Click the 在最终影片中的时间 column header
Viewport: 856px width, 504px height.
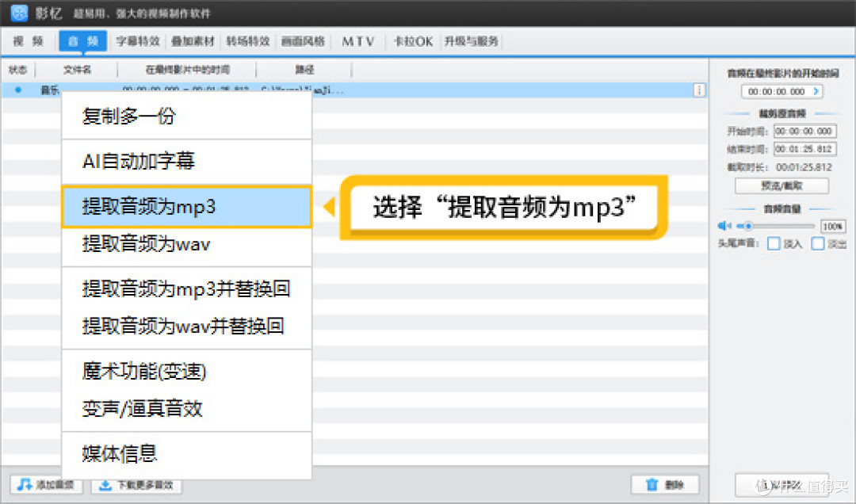pos(187,70)
